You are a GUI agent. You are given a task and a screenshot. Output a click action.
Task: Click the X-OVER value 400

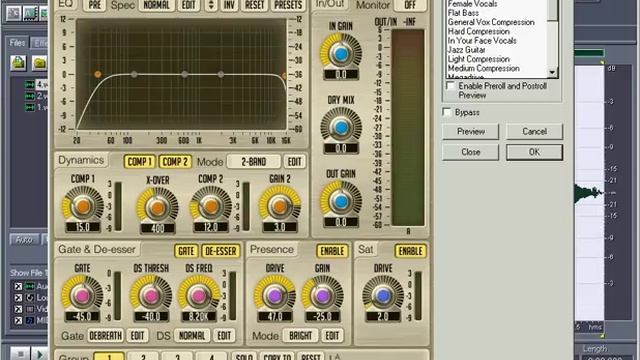[157, 229]
